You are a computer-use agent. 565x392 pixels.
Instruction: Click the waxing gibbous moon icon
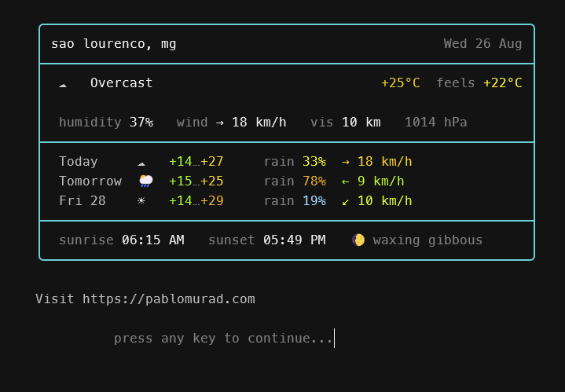[x=358, y=240]
